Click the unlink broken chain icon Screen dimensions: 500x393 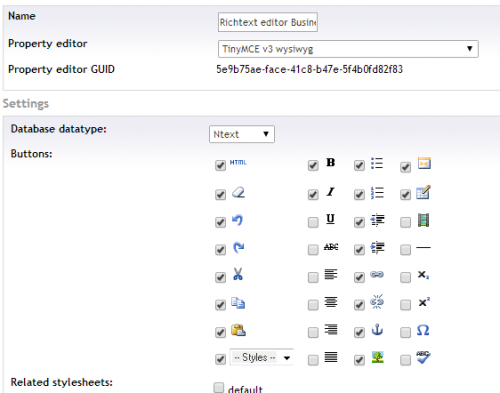pos(377,302)
